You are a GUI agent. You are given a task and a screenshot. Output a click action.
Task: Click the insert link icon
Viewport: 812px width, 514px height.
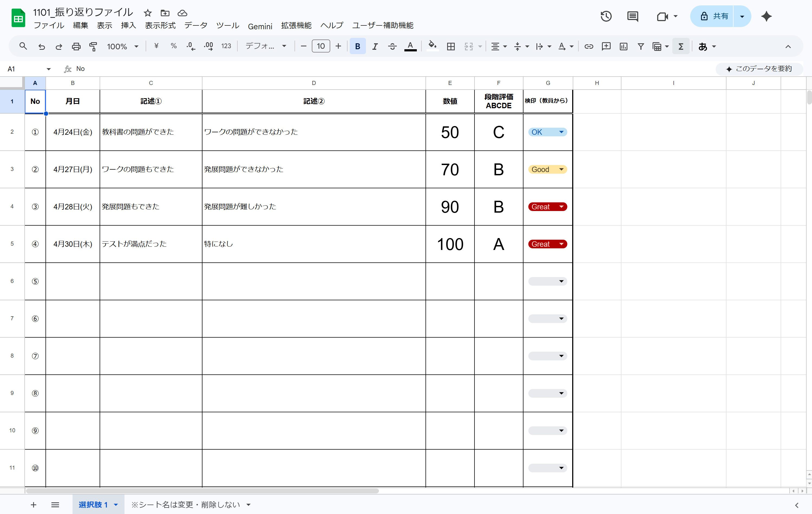tap(589, 47)
